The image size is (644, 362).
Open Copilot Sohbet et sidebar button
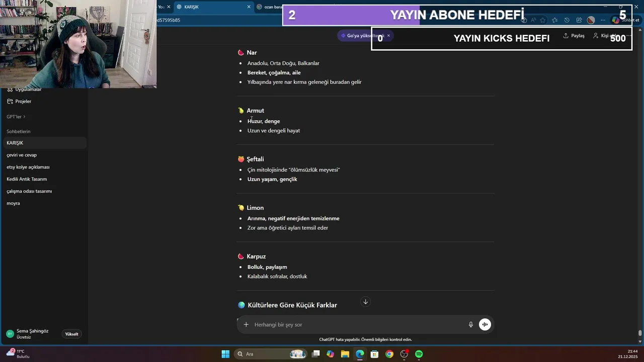coord(625,20)
